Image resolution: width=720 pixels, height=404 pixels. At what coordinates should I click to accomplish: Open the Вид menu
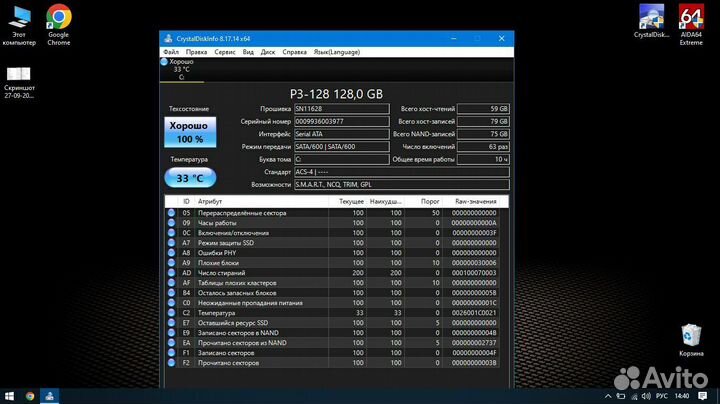tap(248, 52)
